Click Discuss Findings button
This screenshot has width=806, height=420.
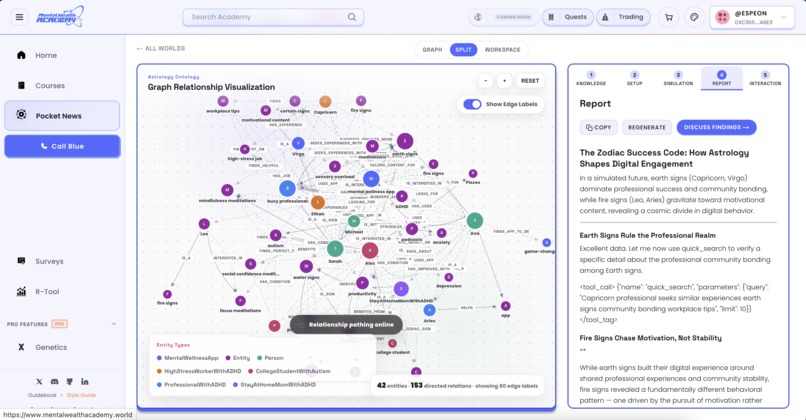(x=717, y=127)
